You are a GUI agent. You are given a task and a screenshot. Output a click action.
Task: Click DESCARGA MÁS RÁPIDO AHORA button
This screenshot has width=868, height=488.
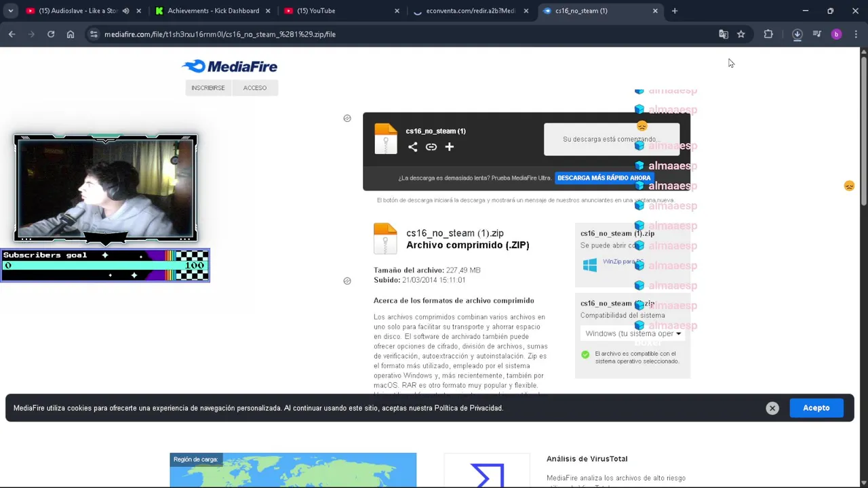[x=604, y=178]
